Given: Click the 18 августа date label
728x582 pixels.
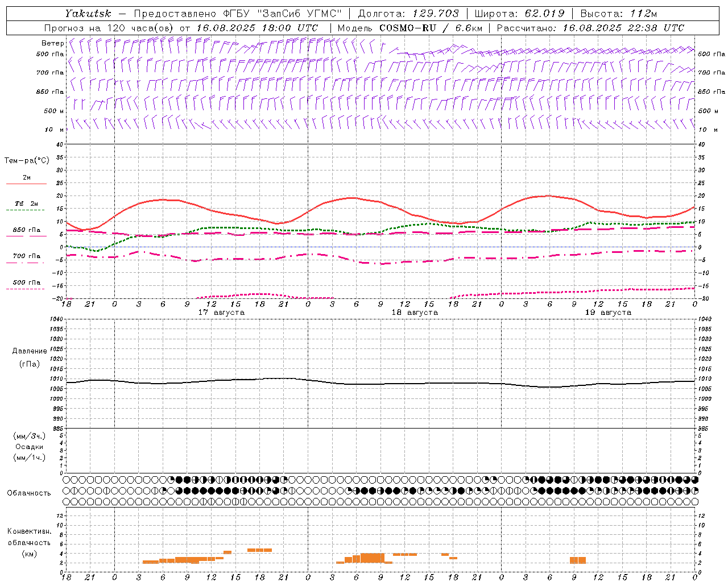Looking at the screenshot, I should click(x=415, y=313).
